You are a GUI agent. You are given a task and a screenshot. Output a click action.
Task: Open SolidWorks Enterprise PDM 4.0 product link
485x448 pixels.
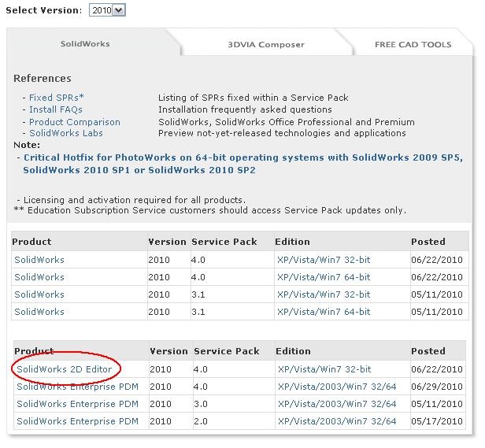point(77,387)
